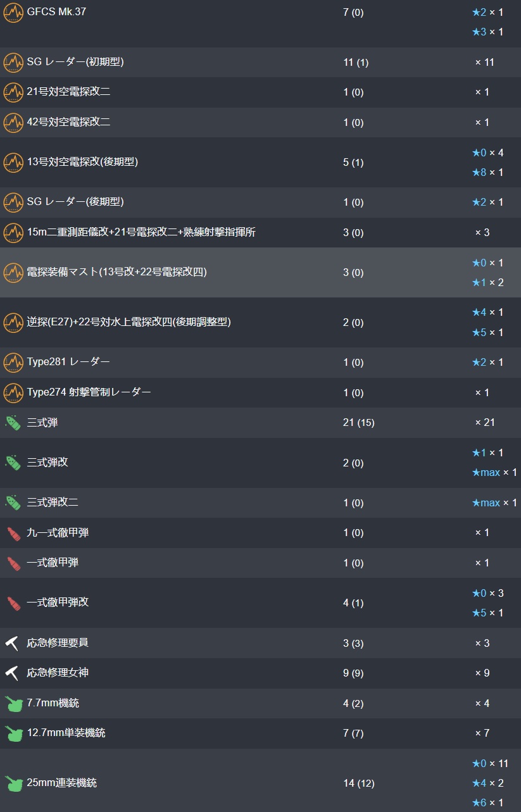
Task: Select the ★8 × 1 improvement label
Action: [x=487, y=172]
